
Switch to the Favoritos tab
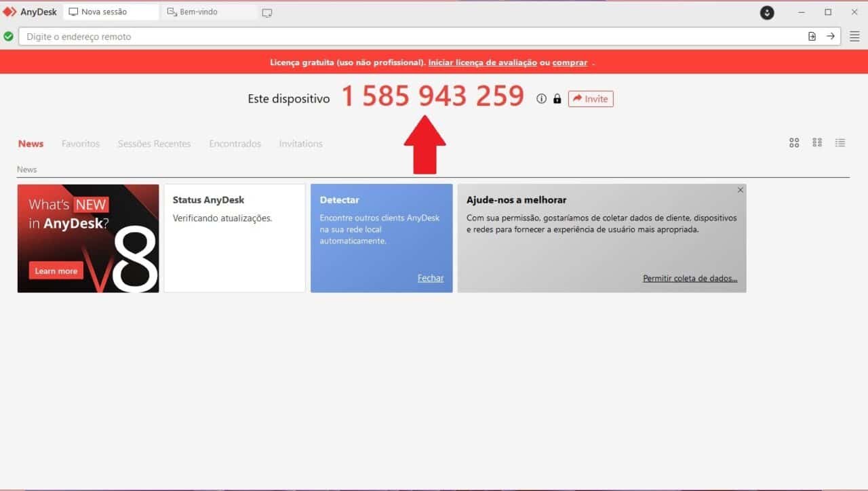80,143
